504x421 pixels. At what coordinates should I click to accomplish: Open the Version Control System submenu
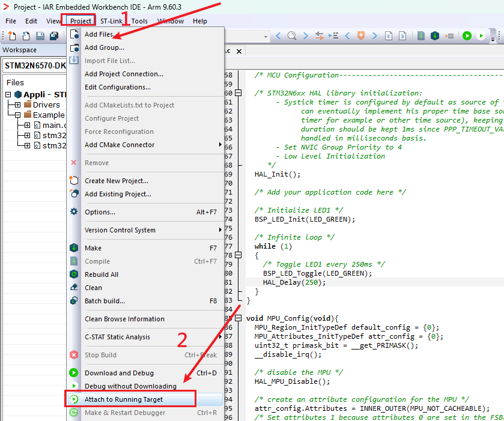(145, 230)
